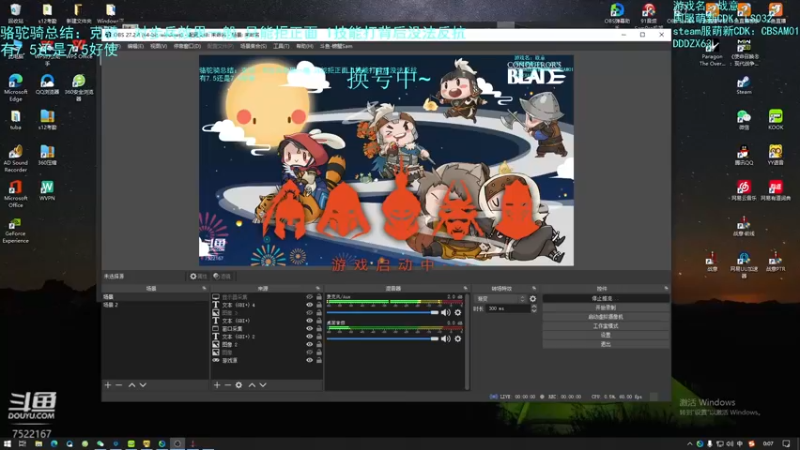Click the 退出 exit button
This screenshot has height=450, width=800.
pyautogui.click(x=606, y=344)
